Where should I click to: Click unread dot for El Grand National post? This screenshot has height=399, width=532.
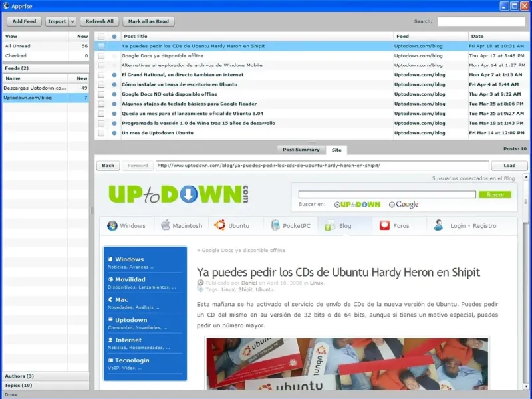tap(114, 75)
